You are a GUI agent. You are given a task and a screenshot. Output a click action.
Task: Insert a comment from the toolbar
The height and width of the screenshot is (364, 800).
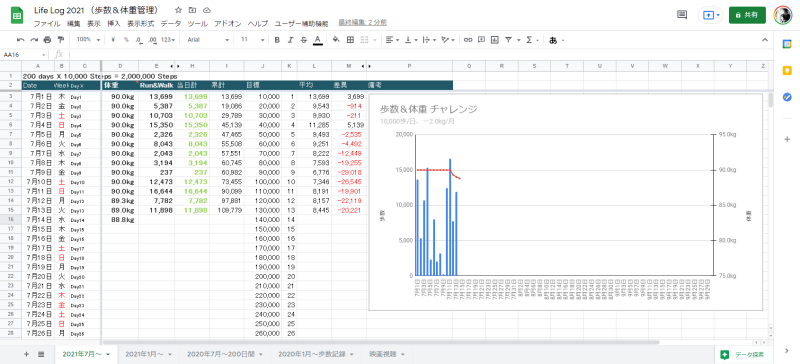click(481, 40)
